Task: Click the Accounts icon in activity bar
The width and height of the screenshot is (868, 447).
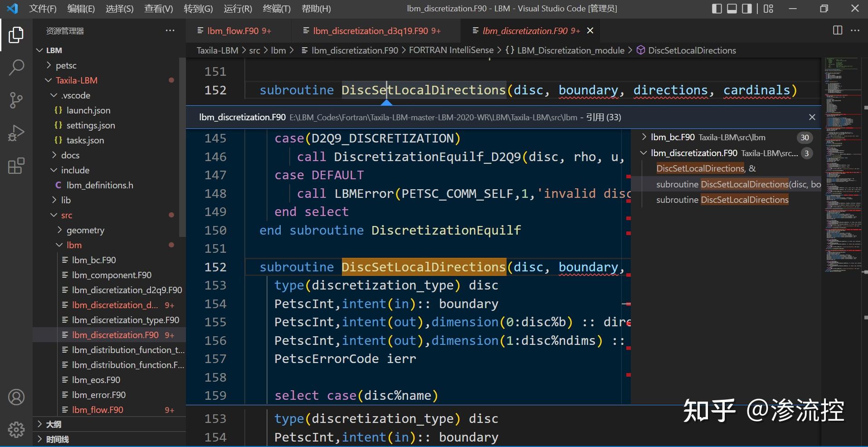Action: (x=16, y=397)
